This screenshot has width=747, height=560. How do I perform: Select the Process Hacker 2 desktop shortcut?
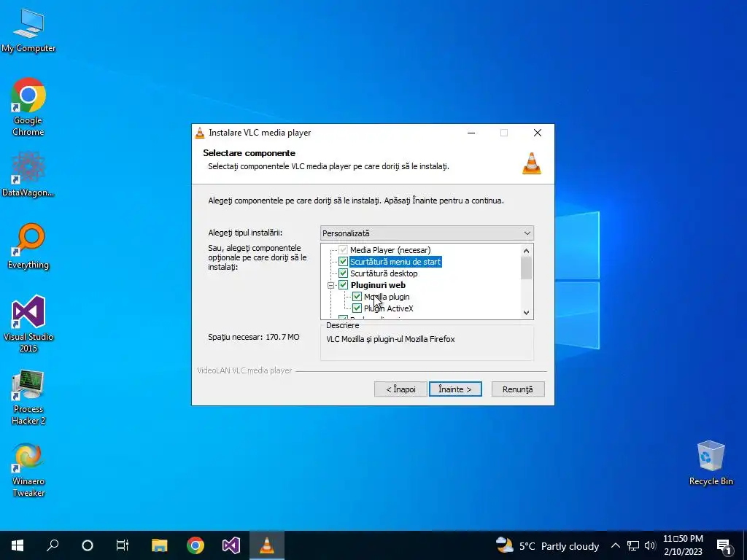click(x=28, y=397)
